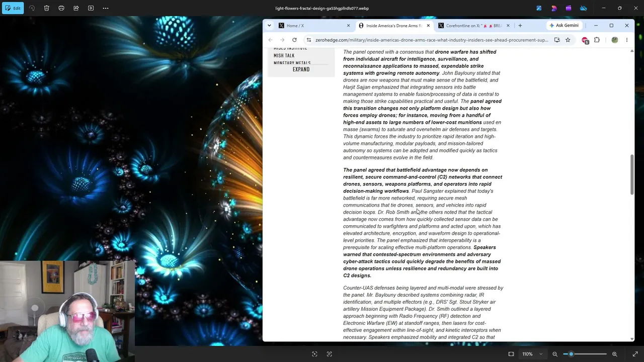Viewport: 644px width, 362px height.
Task: Click Photos scan/visual search icon
Action: click(x=314, y=354)
